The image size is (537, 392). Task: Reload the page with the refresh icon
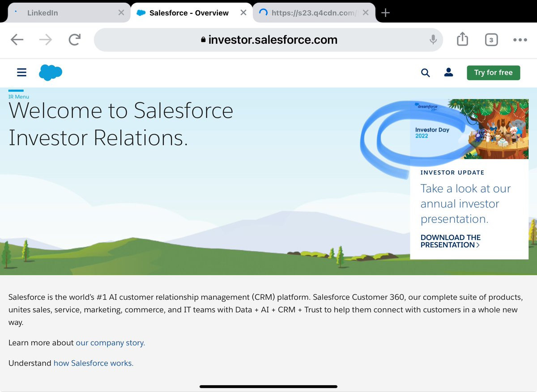[x=74, y=40]
